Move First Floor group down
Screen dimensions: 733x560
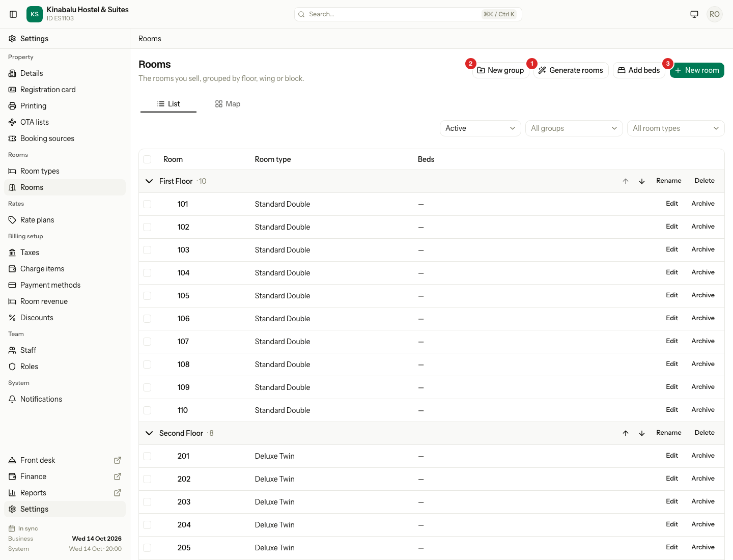click(x=642, y=181)
